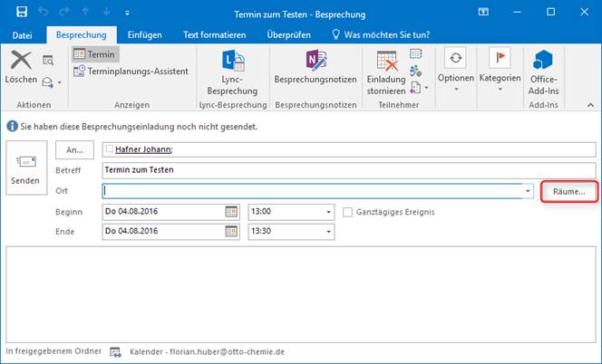Click the Besprechungsnotizen OneNote button
The width and height of the screenshot is (602, 364).
316,68
